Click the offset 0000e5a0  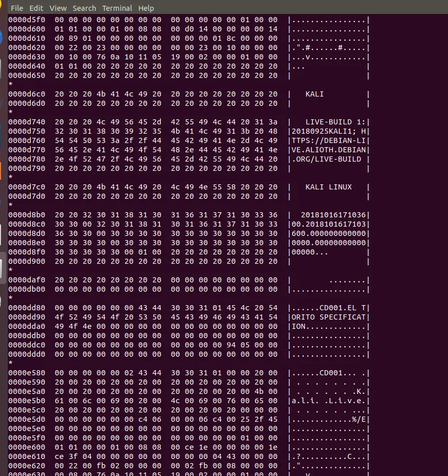click(x=27, y=392)
